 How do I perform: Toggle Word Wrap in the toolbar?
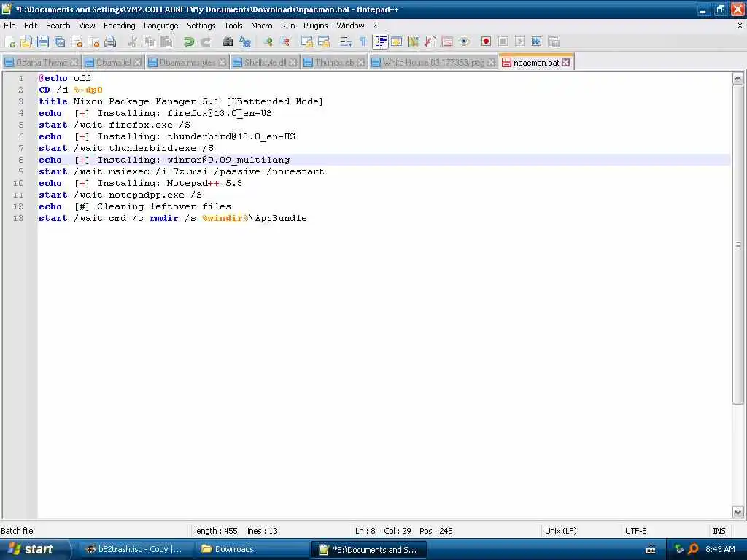tap(346, 42)
